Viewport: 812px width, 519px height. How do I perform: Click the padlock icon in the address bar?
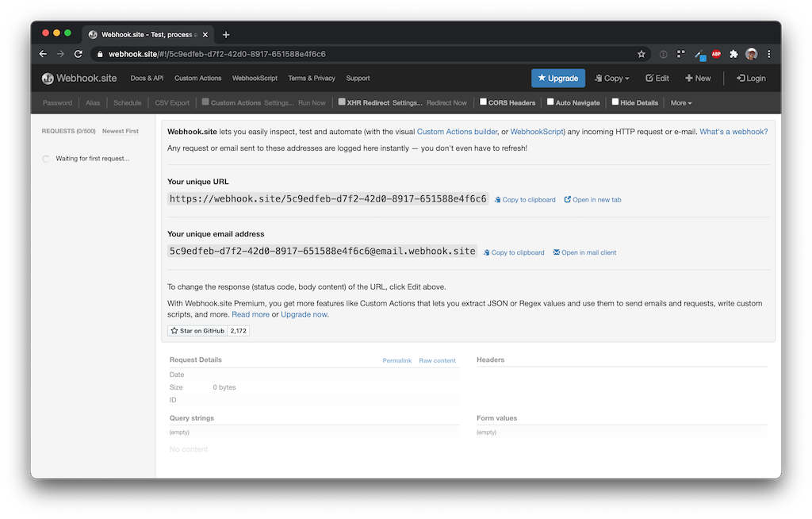(100, 54)
